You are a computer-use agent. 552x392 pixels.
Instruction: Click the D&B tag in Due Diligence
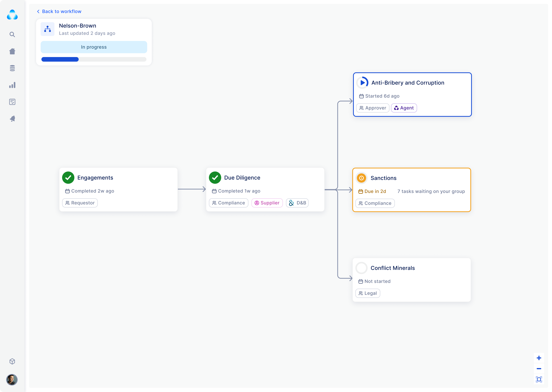pyautogui.click(x=297, y=203)
